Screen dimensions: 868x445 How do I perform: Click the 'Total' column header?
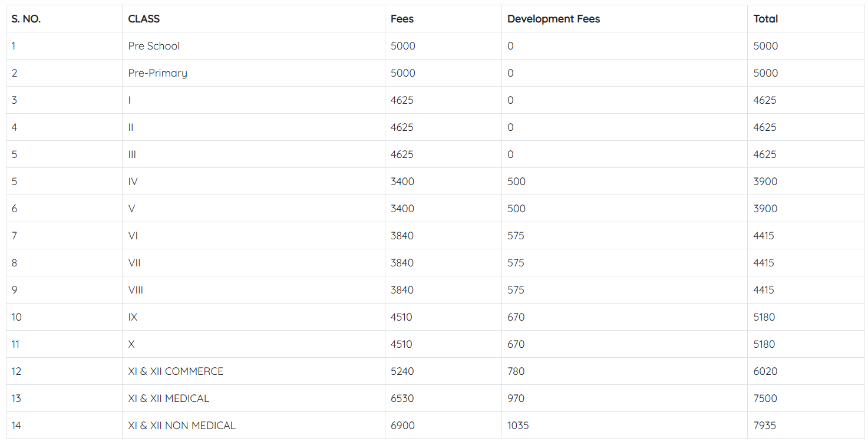pos(765,19)
